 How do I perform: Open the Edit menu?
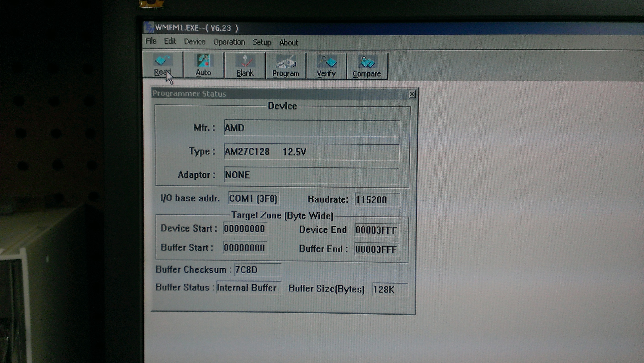170,41
